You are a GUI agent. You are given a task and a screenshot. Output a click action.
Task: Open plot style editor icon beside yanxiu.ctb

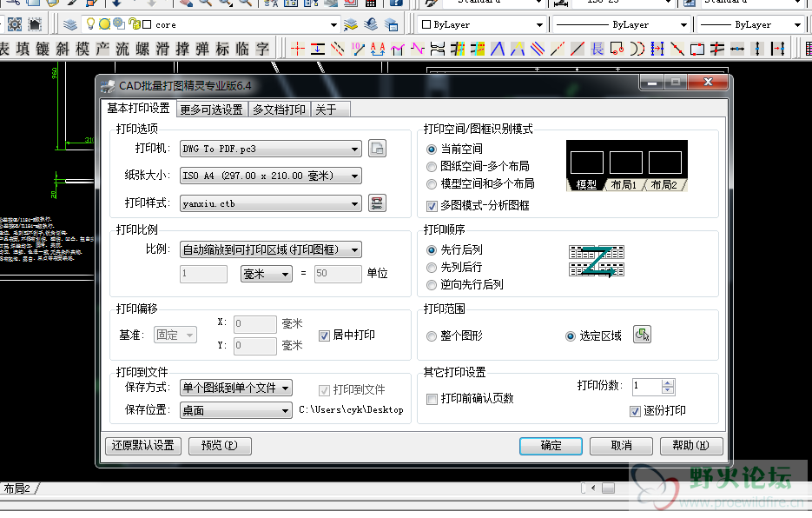(x=377, y=203)
